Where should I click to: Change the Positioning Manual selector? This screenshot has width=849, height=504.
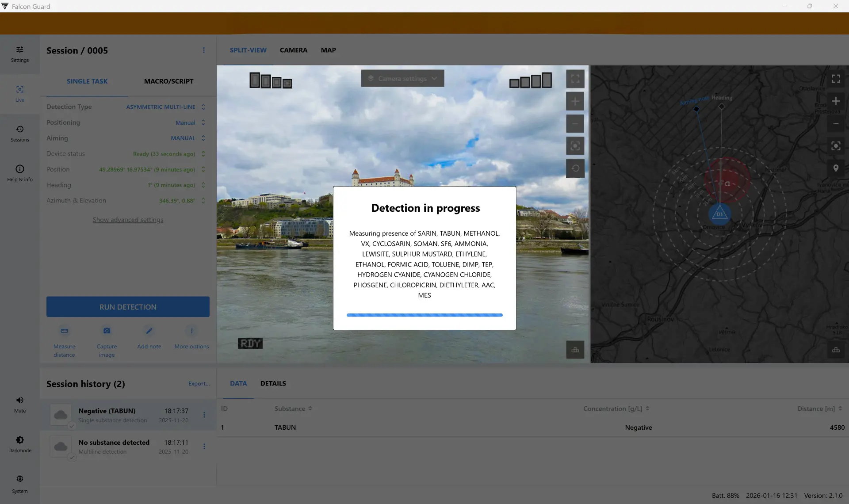190,122
